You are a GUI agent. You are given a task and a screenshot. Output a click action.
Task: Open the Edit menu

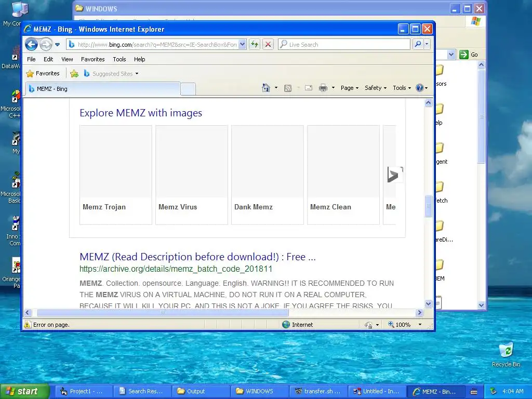tap(48, 59)
